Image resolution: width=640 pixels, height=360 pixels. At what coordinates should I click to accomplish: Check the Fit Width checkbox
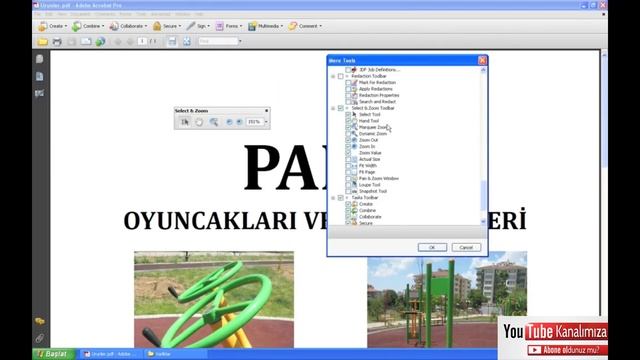(348, 166)
